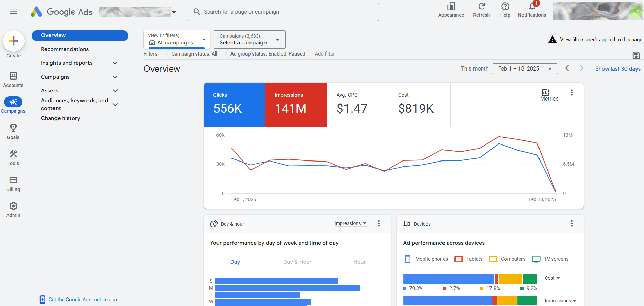Click the campaign search field

tap(283, 12)
